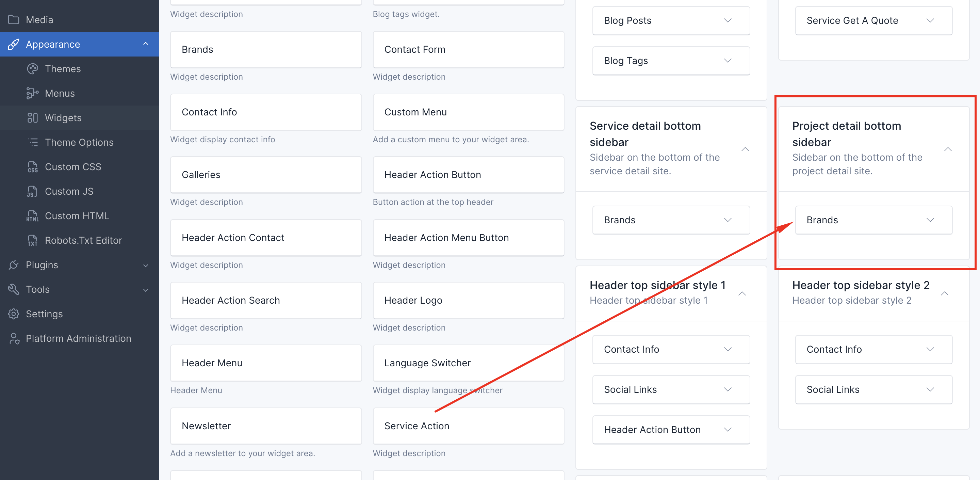The height and width of the screenshot is (480, 980).
Task: Open the Theme Options page
Action: [80, 142]
